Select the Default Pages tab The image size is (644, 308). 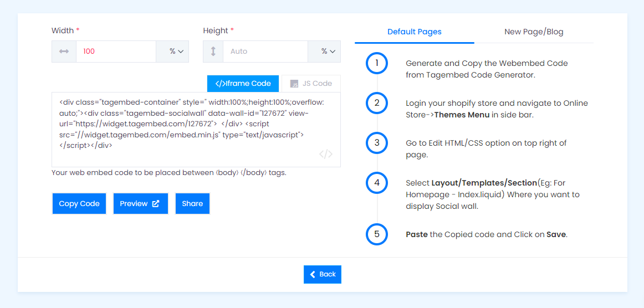[415, 32]
